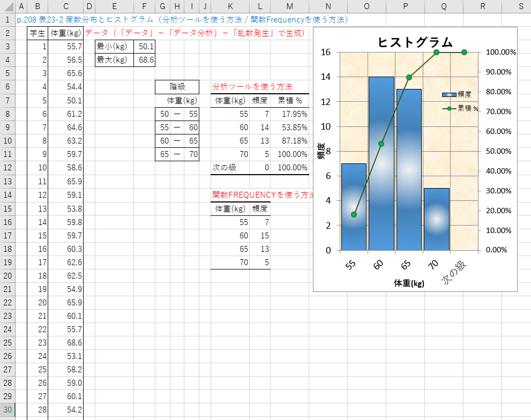Viewport: 531px width, 420px height.
Task: Select the 最小(kg) label cell
Action: 115,47
